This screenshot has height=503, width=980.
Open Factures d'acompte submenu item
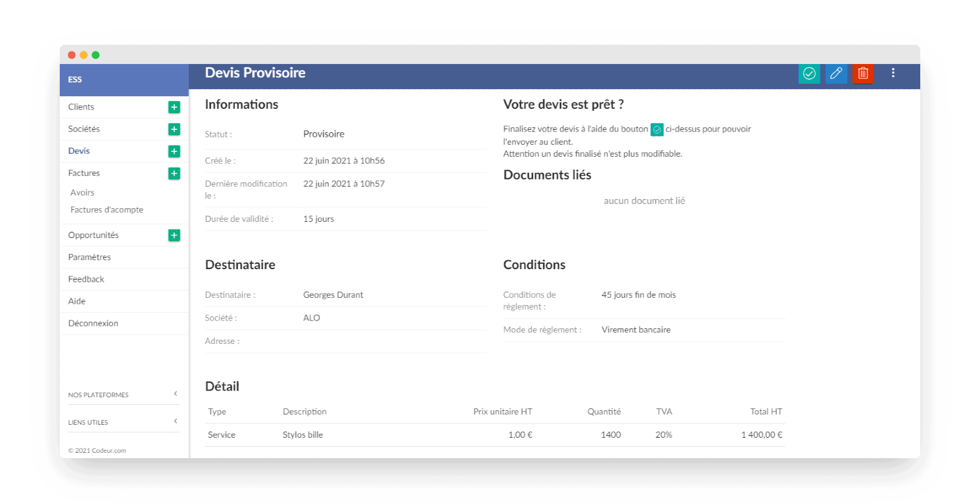(107, 210)
